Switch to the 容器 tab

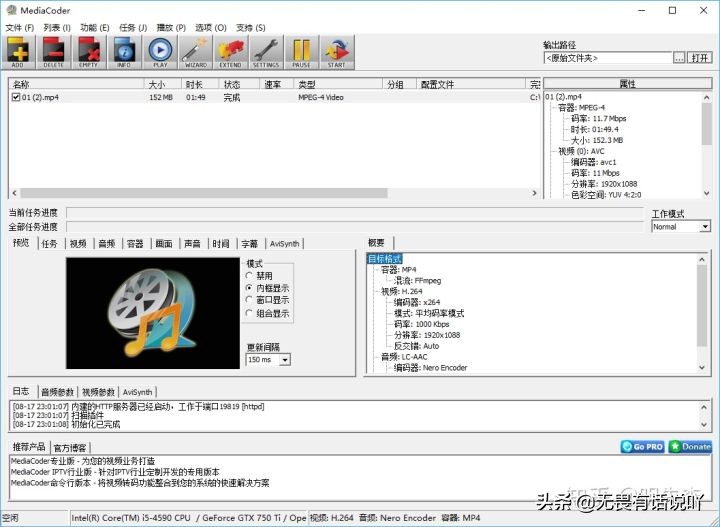135,244
